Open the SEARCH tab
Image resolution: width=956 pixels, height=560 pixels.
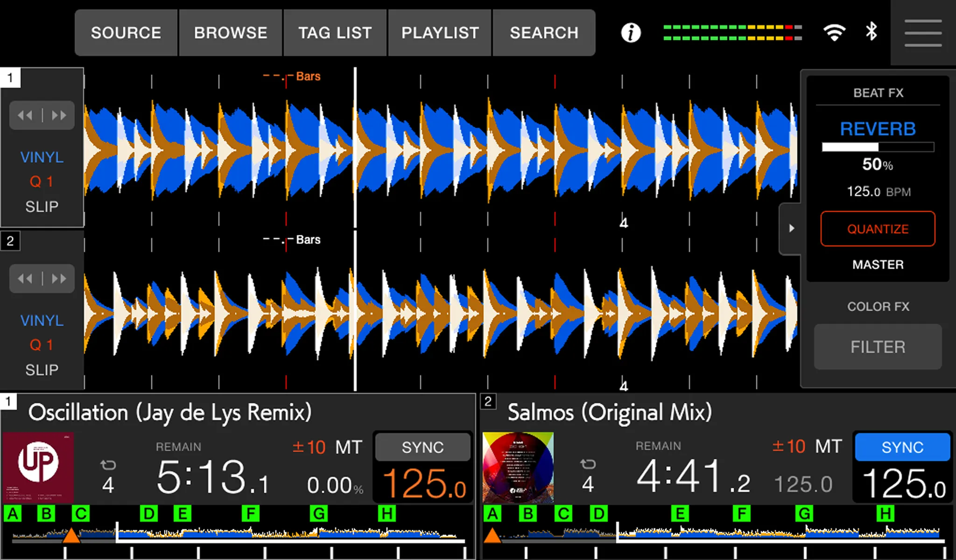[544, 33]
